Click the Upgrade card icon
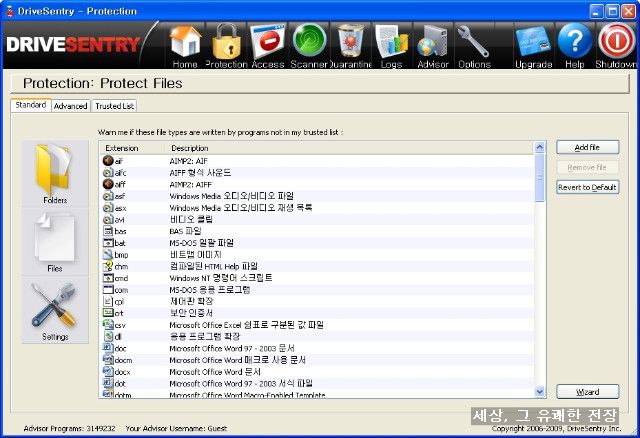This screenshot has height=438, width=640. pyautogui.click(x=533, y=46)
